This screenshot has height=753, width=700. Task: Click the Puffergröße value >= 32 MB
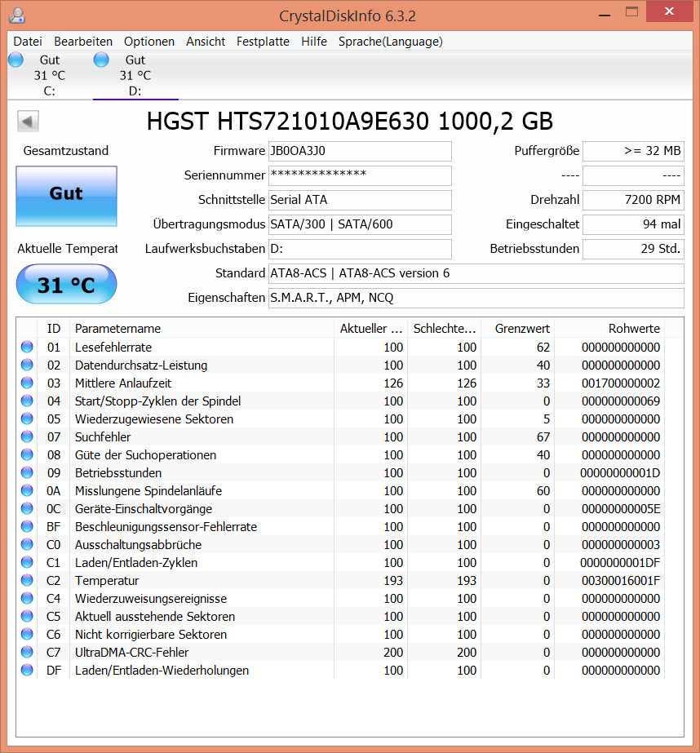(633, 151)
